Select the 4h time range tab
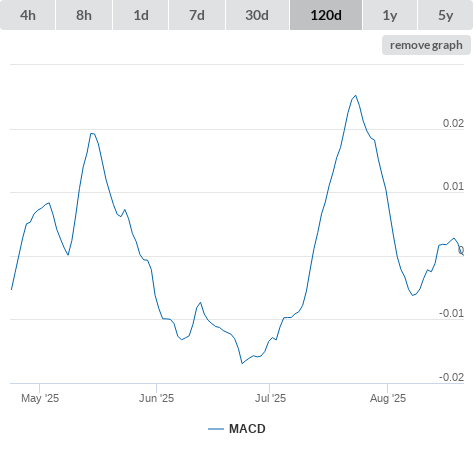This screenshot has height=455, width=474. point(28,15)
